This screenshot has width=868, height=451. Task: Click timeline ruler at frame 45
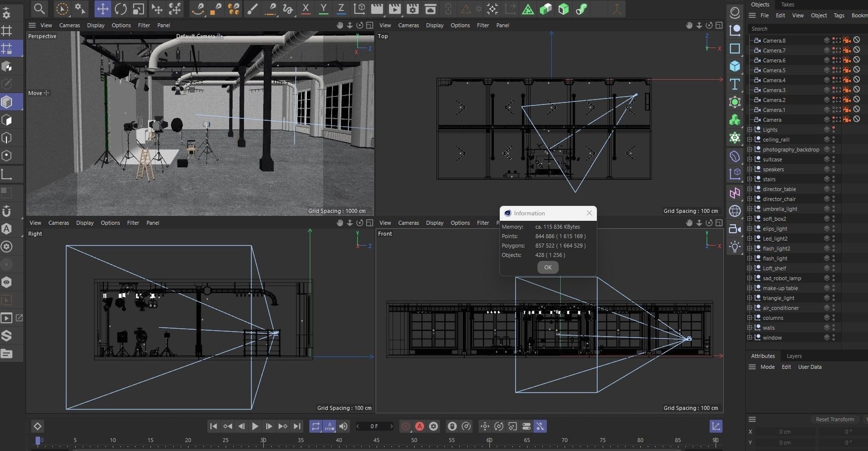click(377, 440)
